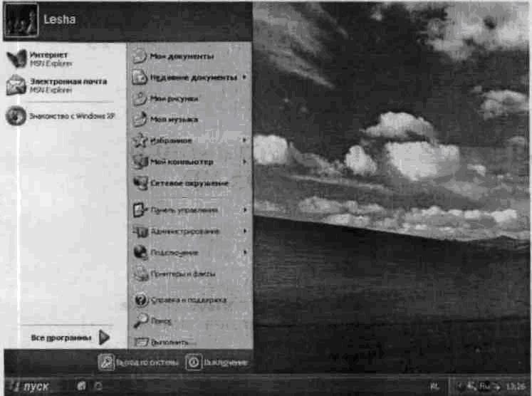Image resolution: width=532 pixels, height=396 pixels.
Task: Open the Моя музыка folder icon
Action: 140,120
